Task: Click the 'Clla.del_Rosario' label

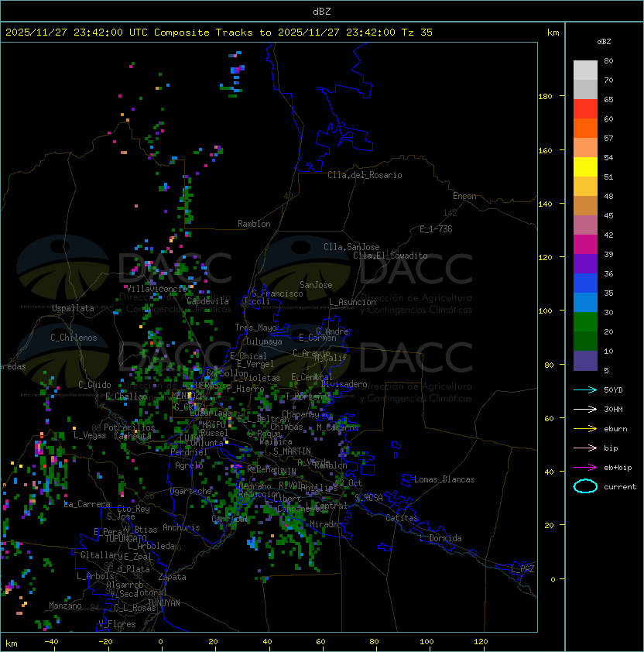Action: pos(365,175)
